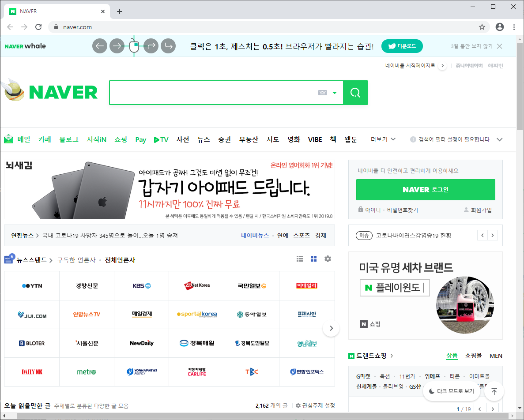Click the scroll-to-top arrow button
The width and height of the screenshot is (524, 420).
point(494,391)
